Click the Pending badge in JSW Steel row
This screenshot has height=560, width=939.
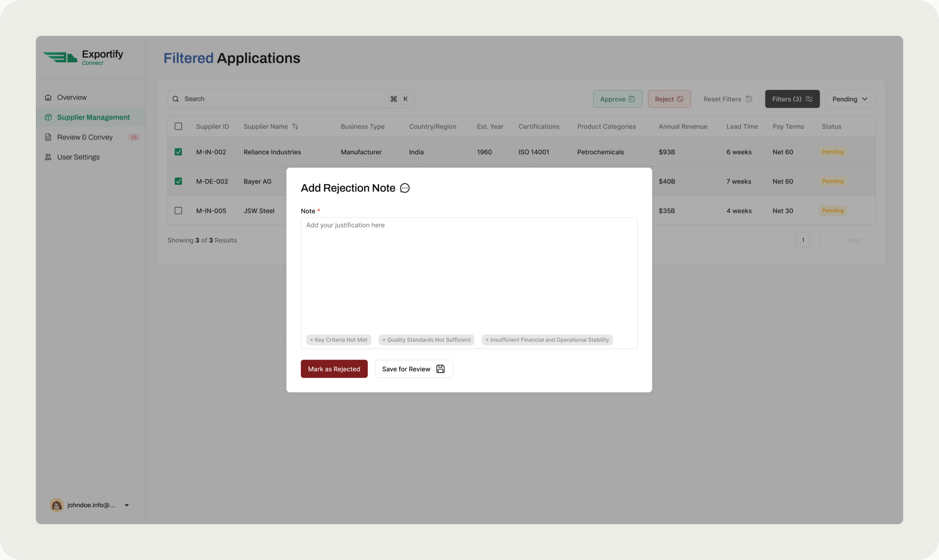(x=832, y=211)
